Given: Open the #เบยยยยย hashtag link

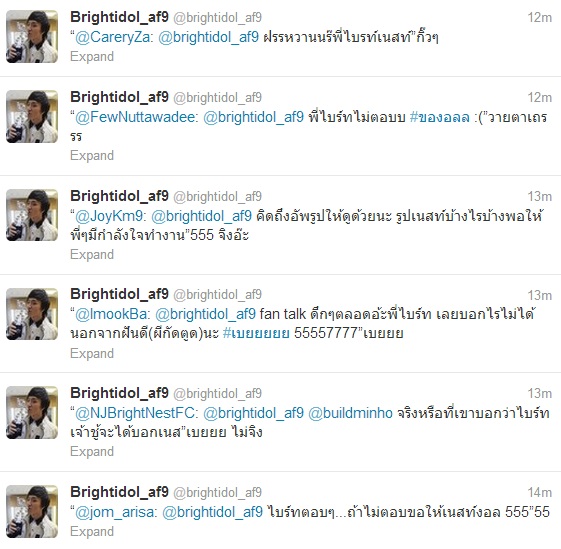Looking at the screenshot, I should tap(256, 333).
